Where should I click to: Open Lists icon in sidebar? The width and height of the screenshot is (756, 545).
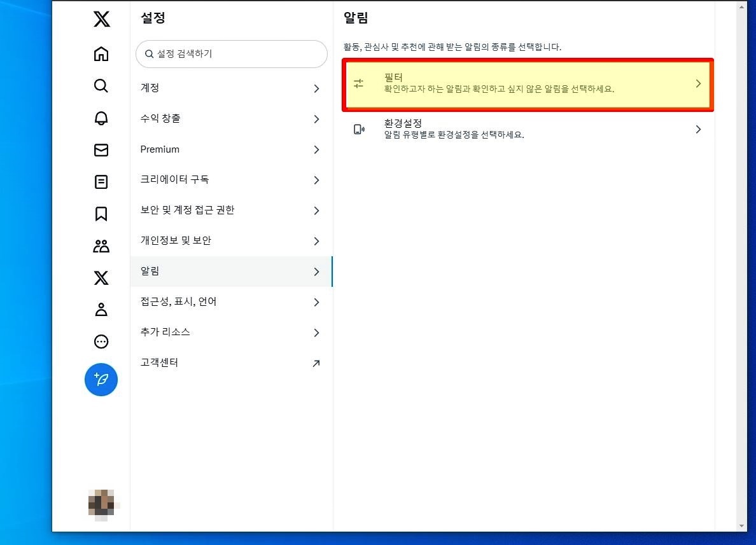coord(101,182)
